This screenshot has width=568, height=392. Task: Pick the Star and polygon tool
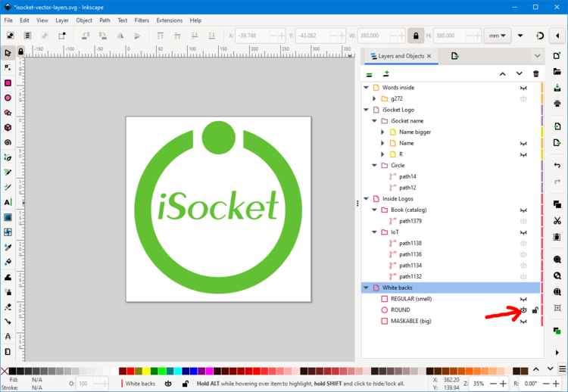click(8, 113)
